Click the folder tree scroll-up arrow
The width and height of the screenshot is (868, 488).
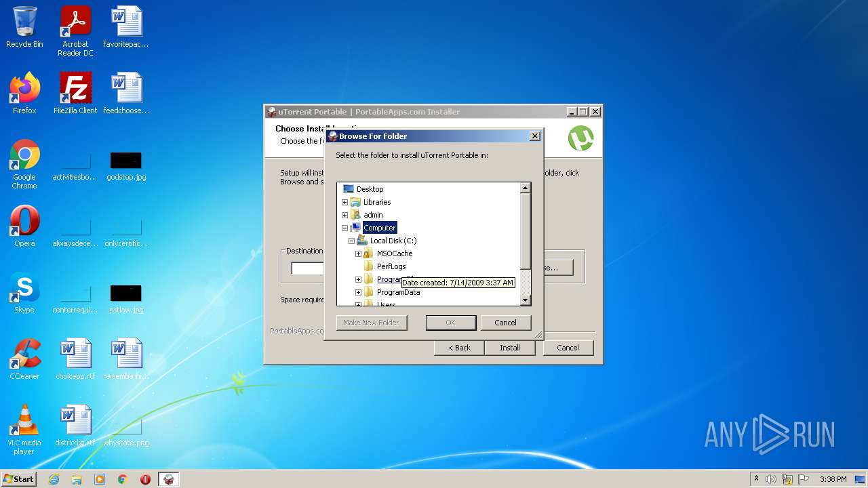point(525,188)
